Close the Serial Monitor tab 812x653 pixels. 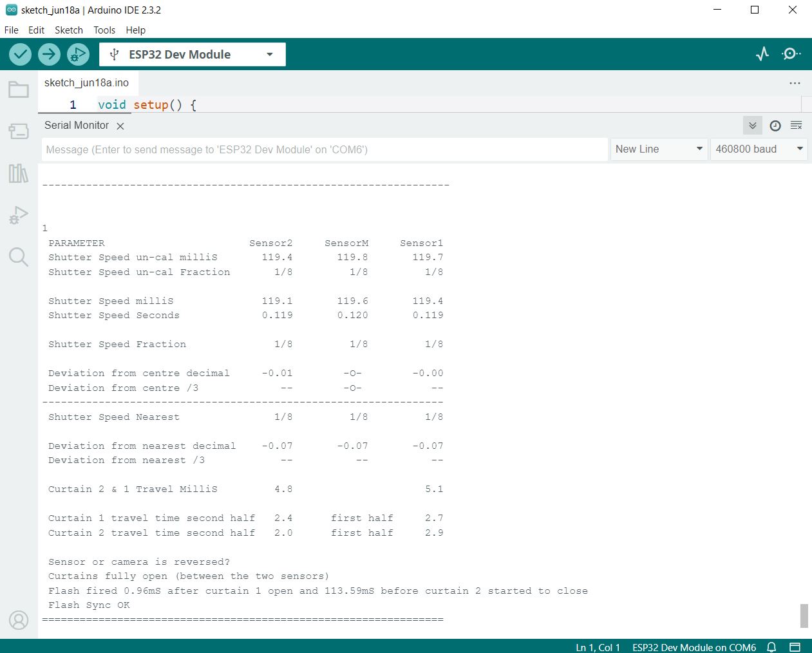[x=120, y=126]
